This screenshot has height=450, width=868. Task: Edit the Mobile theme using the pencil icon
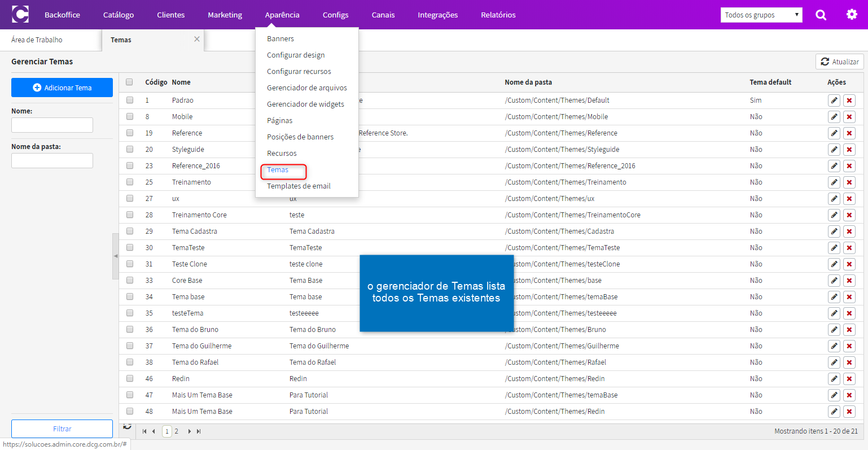click(x=834, y=117)
